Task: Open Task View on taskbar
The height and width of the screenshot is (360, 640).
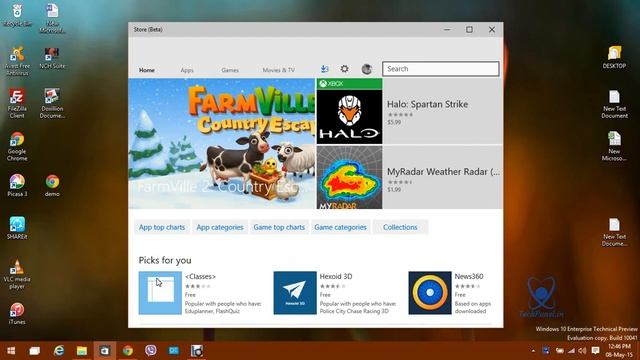Action: click(35, 351)
